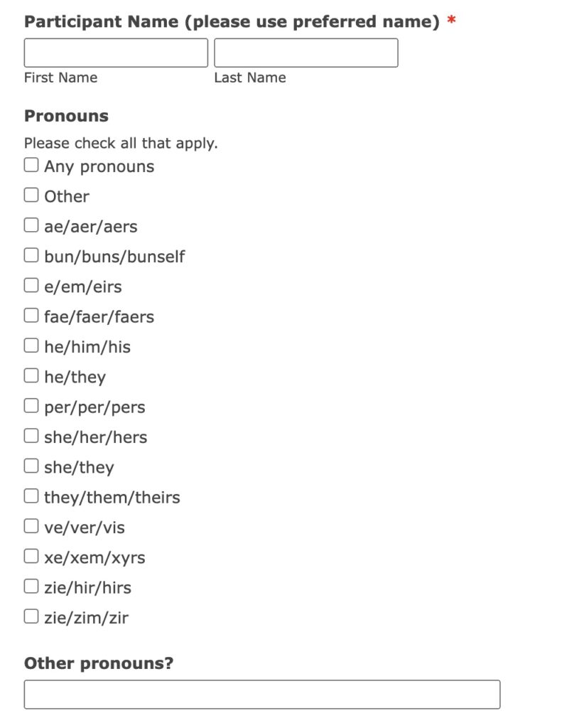
Task: Tick the zie/zim/zir checkbox
Action: click(x=31, y=617)
